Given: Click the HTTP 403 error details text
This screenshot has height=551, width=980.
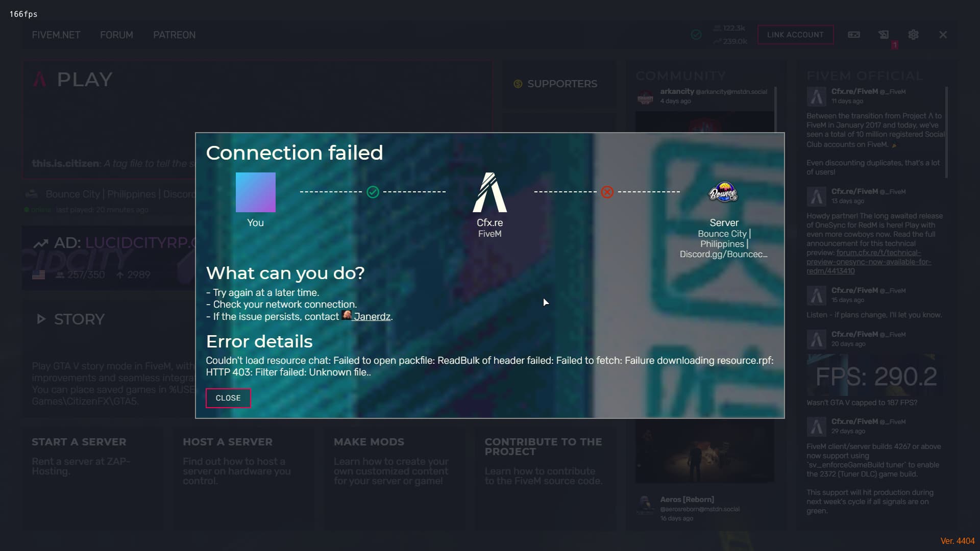Looking at the screenshot, I should 489,366.
